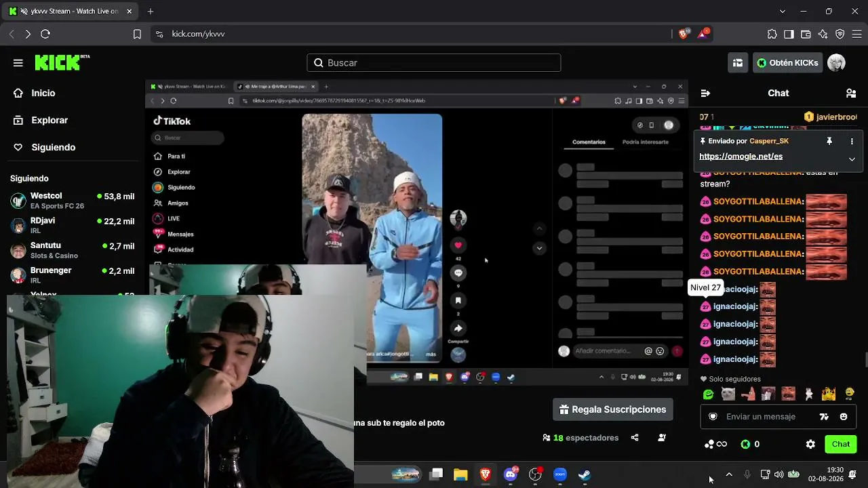868x488 pixels.
Task: Open channel points infinity balance
Action: 715,445
